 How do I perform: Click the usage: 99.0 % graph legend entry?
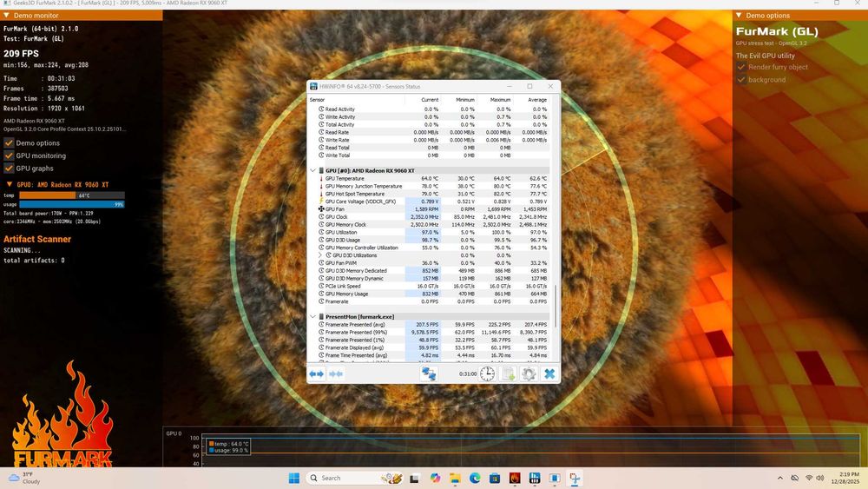tap(228, 451)
